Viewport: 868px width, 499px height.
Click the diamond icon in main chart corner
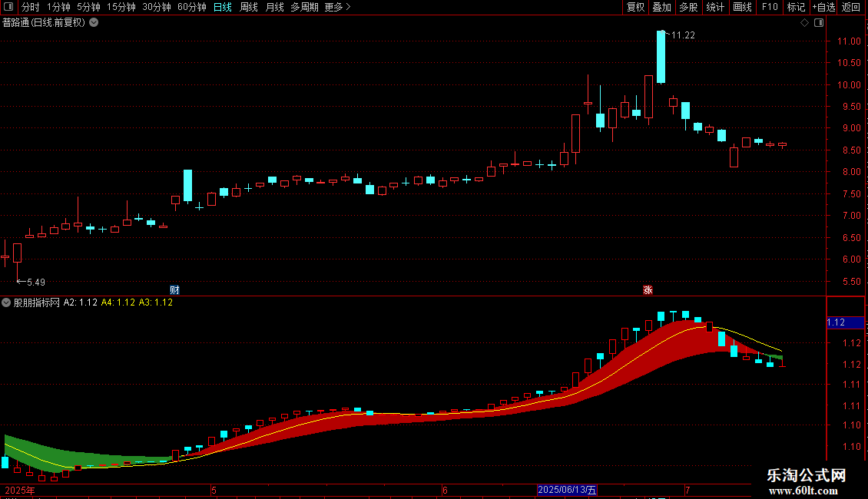pyautogui.click(x=805, y=23)
